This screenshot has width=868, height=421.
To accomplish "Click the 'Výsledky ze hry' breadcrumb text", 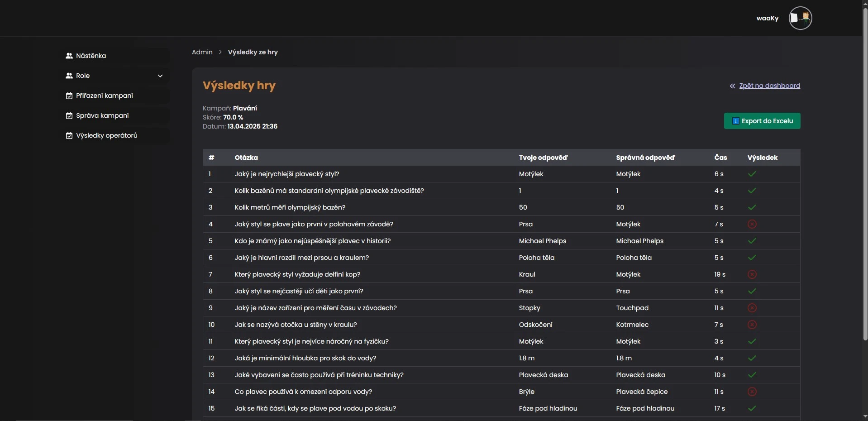I will pyautogui.click(x=253, y=52).
